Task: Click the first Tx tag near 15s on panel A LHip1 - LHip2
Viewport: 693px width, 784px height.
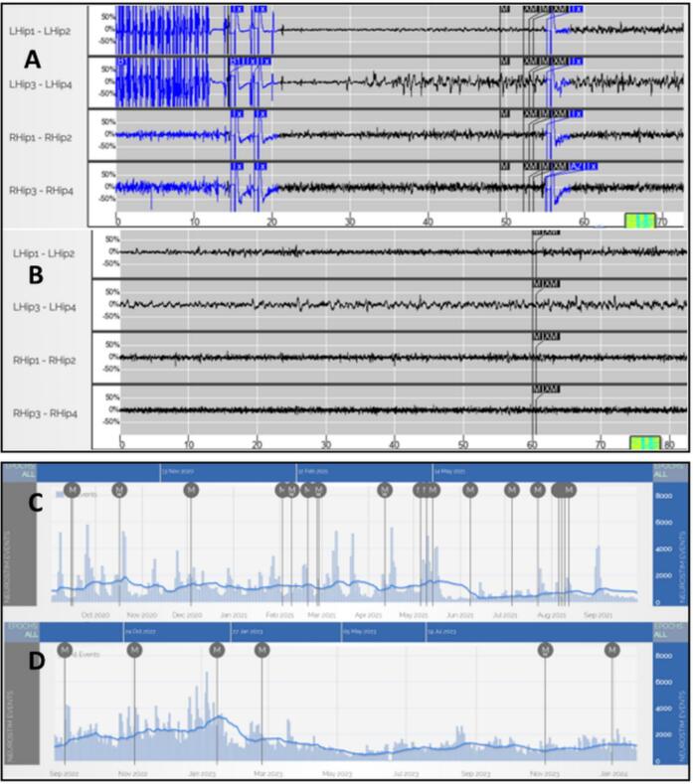Action: click(238, 9)
